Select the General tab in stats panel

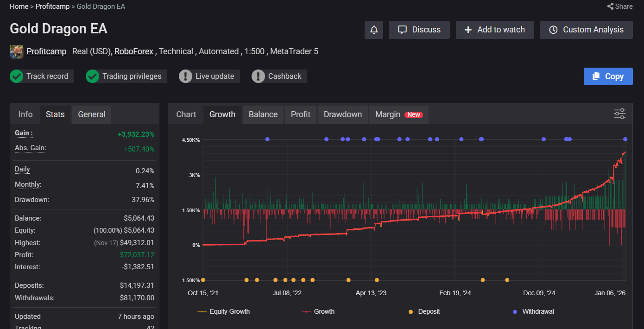(91, 114)
